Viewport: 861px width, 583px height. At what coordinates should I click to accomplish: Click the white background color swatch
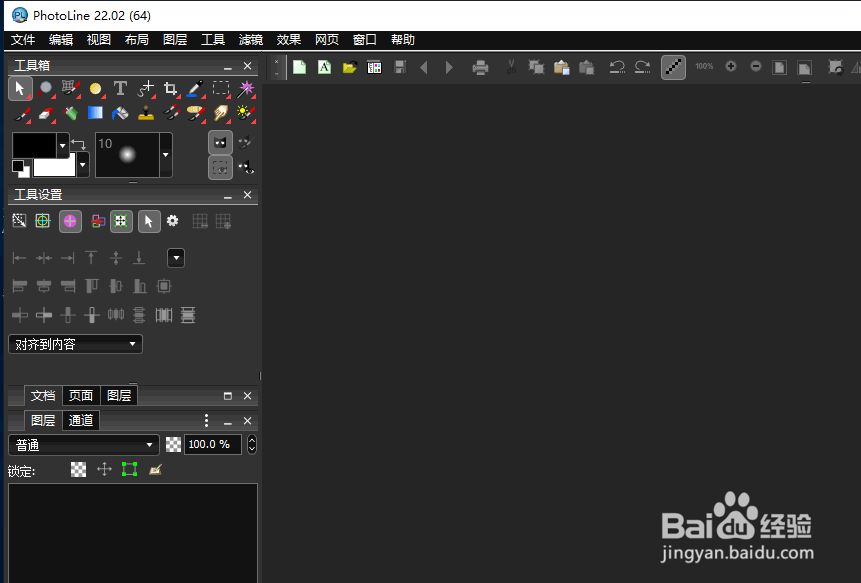click(x=54, y=167)
